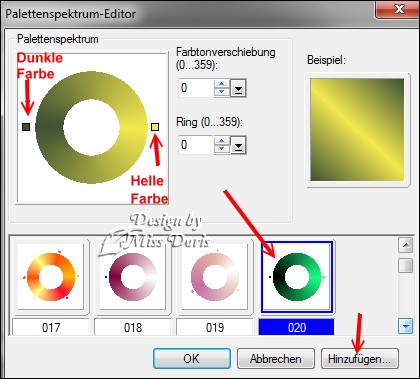Click the scrollbar down arrow in the palette list
Viewport: 420px width, 379px height.
[406, 326]
